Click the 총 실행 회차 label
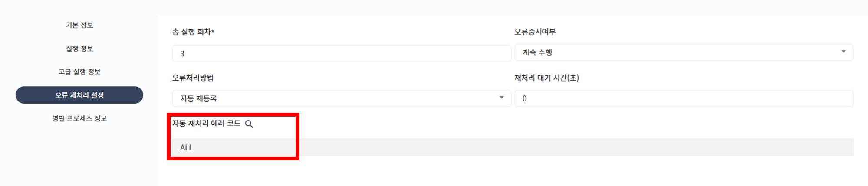Image resolution: width=868 pixels, height=186 pixels. click(191, 32)
